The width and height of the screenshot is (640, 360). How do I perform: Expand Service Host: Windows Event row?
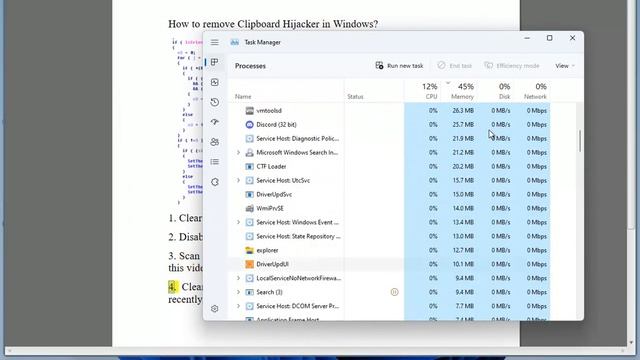[238, 222]
